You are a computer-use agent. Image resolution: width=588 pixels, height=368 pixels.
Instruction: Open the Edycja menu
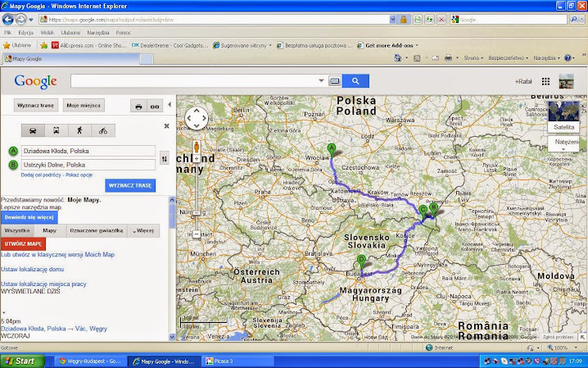26,33
